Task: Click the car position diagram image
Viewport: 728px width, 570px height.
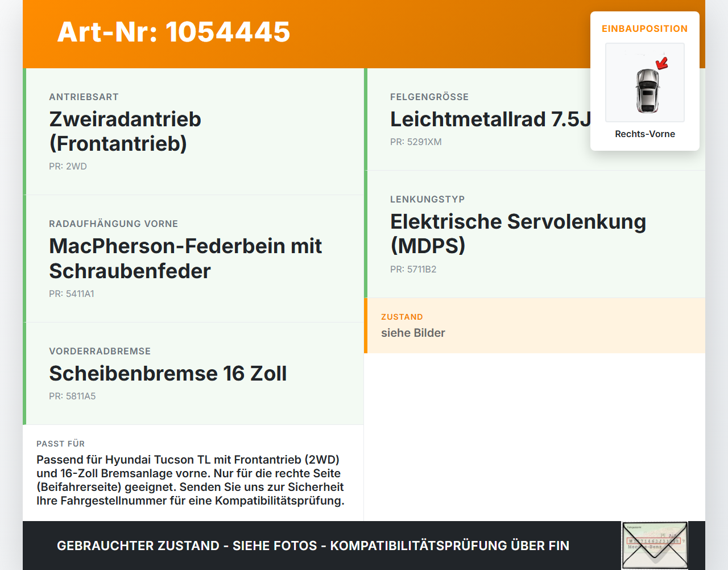Action: (x=645, y=82)
